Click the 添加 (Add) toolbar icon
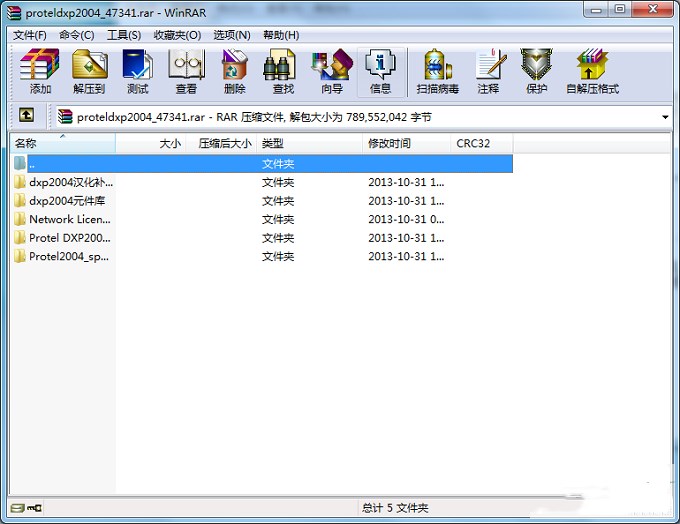This screenshot has height=524, width=680. (x=39, y=65)
